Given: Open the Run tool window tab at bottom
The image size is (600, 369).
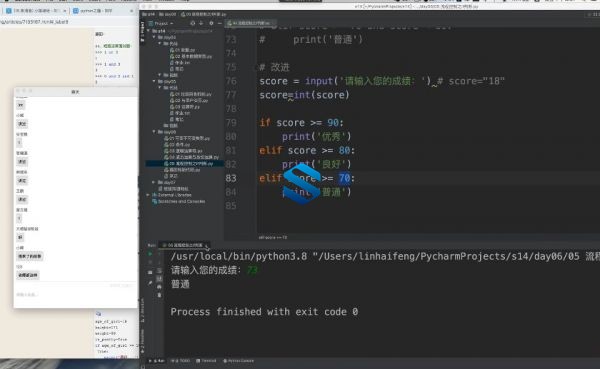Looking at the screenshot, I should (157, 361).
